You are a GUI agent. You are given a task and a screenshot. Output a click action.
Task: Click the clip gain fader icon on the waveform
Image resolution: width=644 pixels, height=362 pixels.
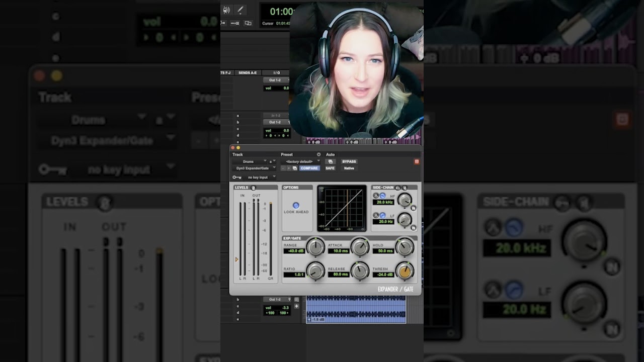point(309,320)
